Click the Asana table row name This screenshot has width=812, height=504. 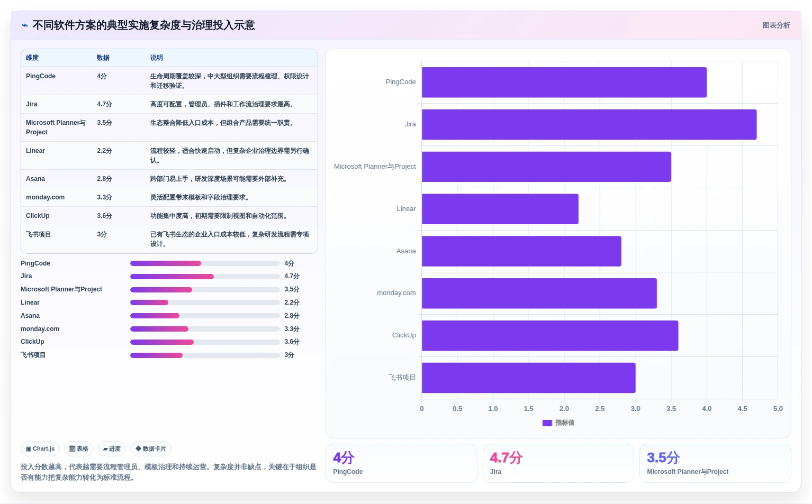[x=35, y=179]
